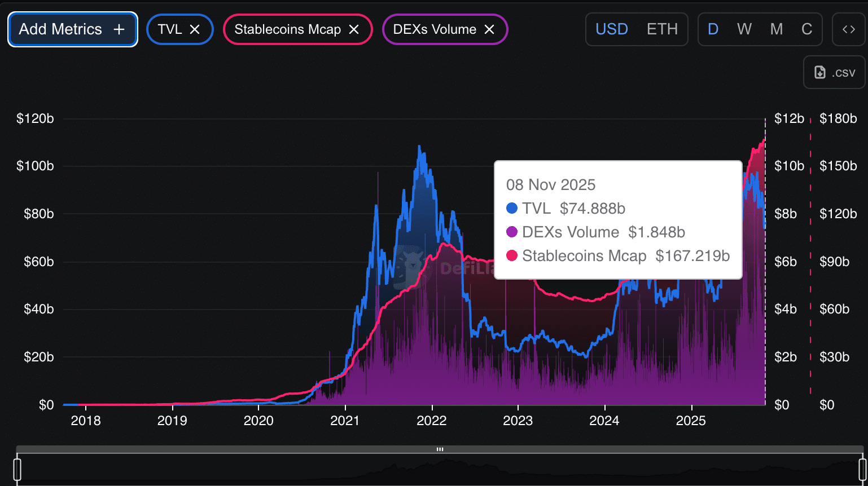
Task: Download the chart data as .csv
Action: pos(834,72)
